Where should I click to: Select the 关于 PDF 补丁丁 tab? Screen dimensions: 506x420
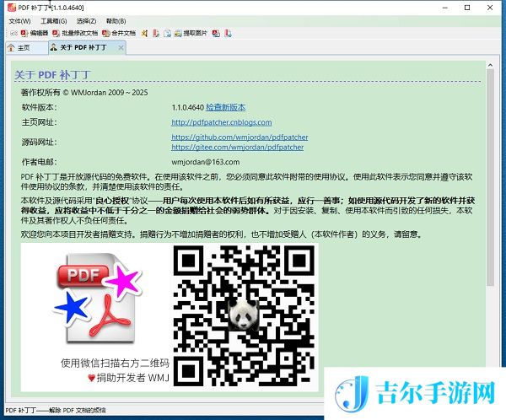point(83,48)
